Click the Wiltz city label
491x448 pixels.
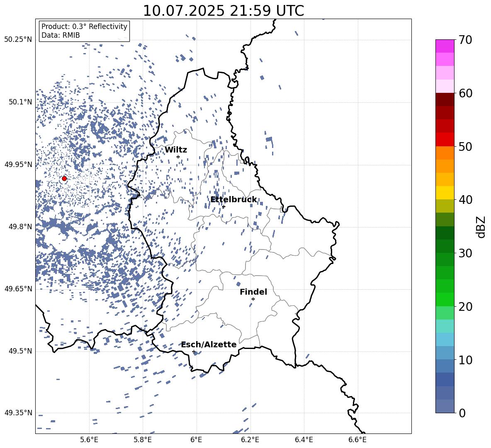(176, 150)
